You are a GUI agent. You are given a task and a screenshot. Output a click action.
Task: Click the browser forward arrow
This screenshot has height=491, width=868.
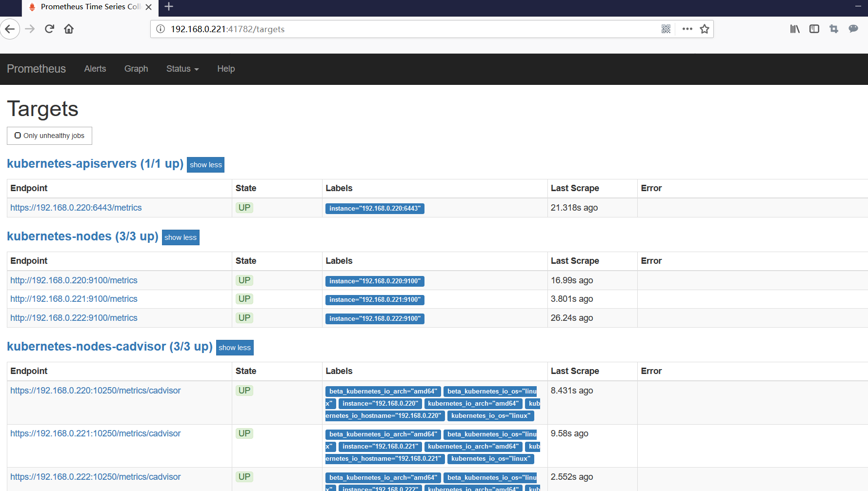(x=30, y=29)
